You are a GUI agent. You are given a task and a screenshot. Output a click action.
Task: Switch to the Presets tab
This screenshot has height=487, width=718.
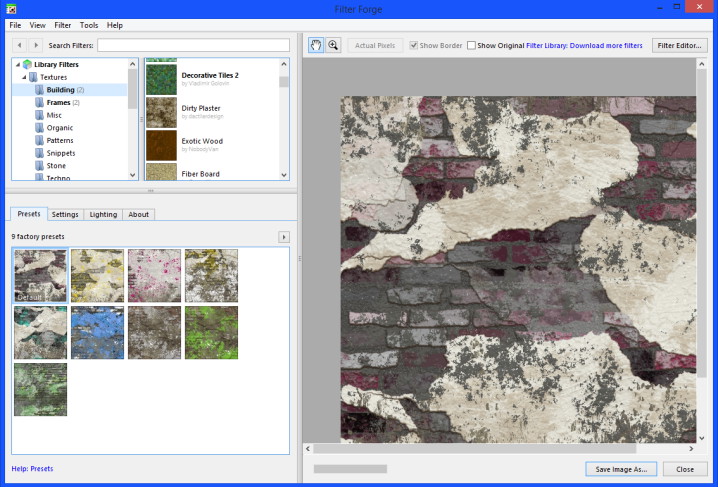(x=29, y=214)
